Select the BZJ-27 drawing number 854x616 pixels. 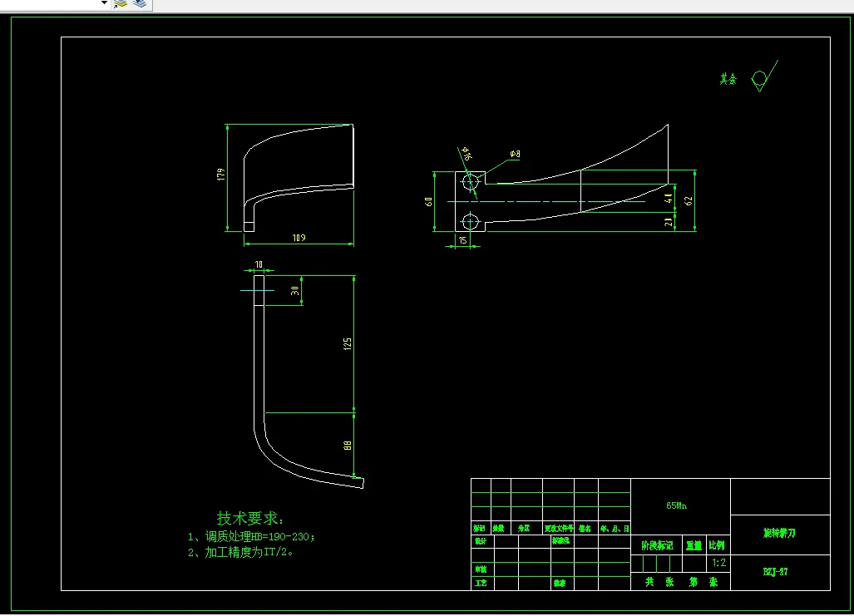click(776, 571)
